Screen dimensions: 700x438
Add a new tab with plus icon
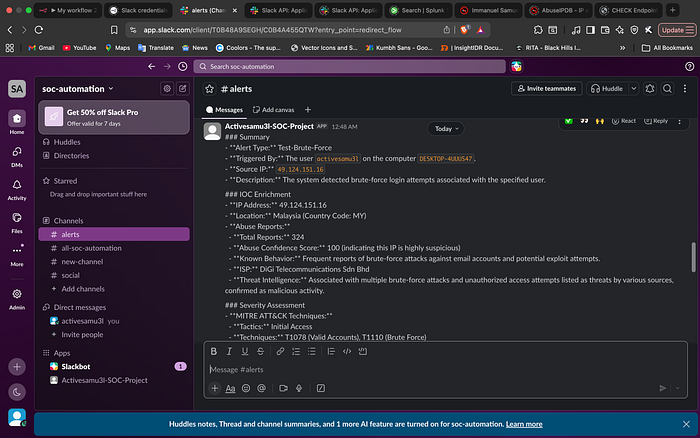point(308,110)
